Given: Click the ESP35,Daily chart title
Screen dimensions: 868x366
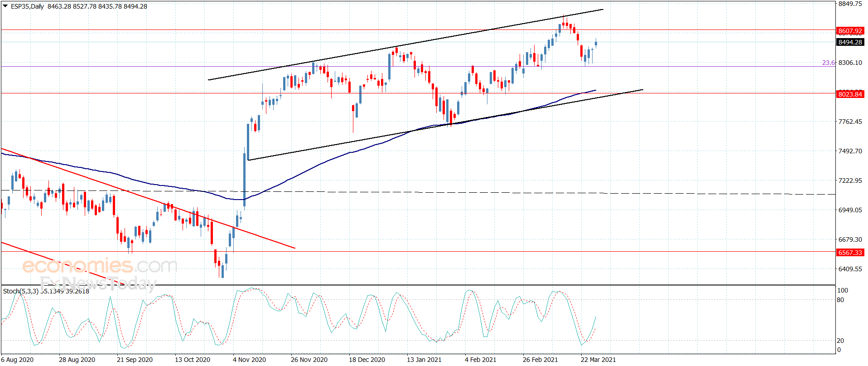Looking at the screenshot, I should [x=27, y=6].
